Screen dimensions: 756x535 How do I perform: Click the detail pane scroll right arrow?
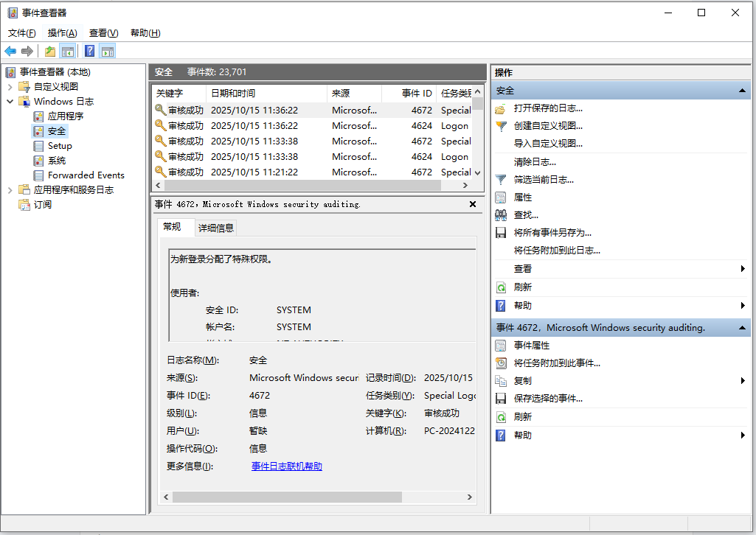tap(470, 497)
